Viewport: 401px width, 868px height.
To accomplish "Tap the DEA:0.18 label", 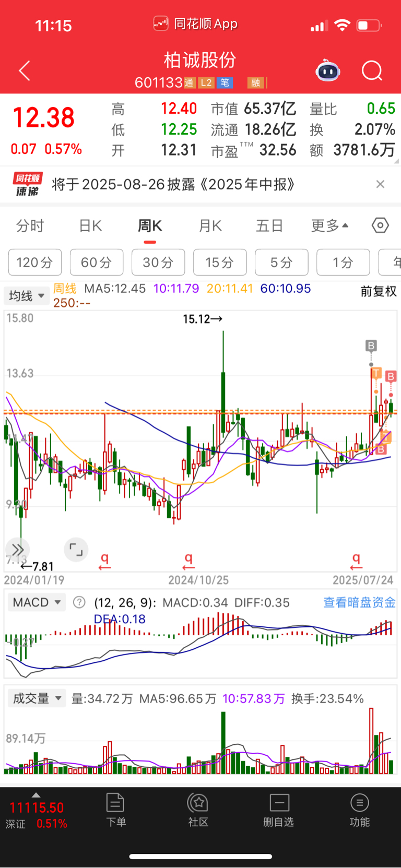I will 120,619.
